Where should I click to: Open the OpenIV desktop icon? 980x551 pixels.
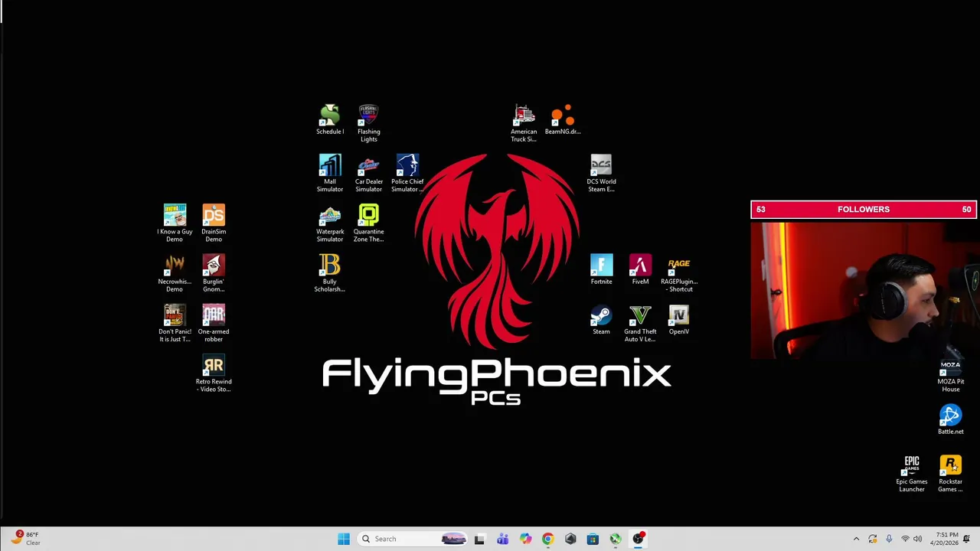(x=679, y=320)
